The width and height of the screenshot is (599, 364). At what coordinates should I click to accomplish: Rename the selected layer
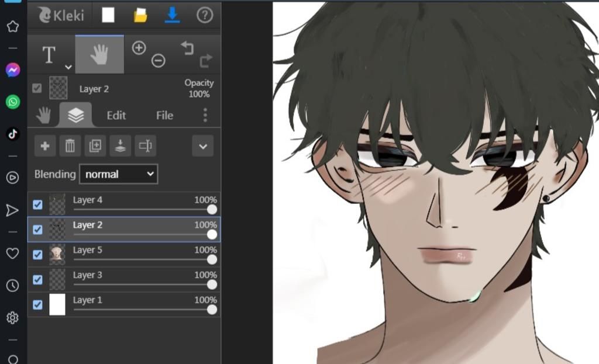click(146, 145)
